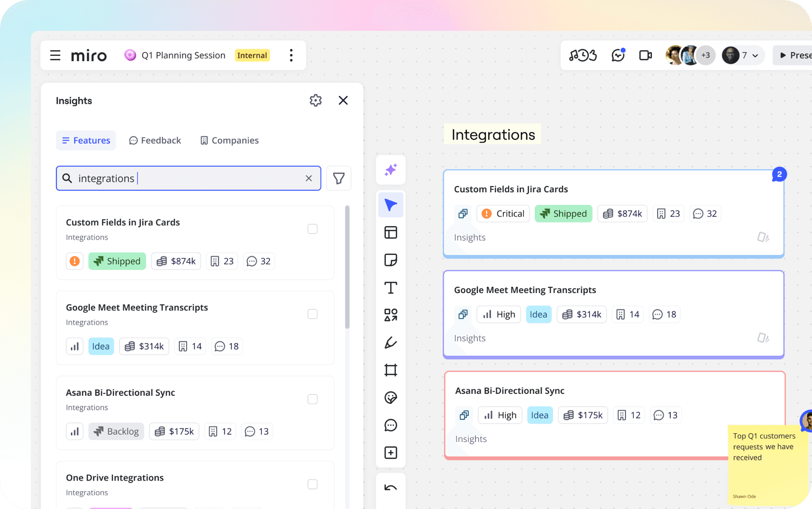Viewport: 812px width, 509px height.
Task: Show the +3 additional collaborators
Action: pyautogui.click(x=706, y=55)
